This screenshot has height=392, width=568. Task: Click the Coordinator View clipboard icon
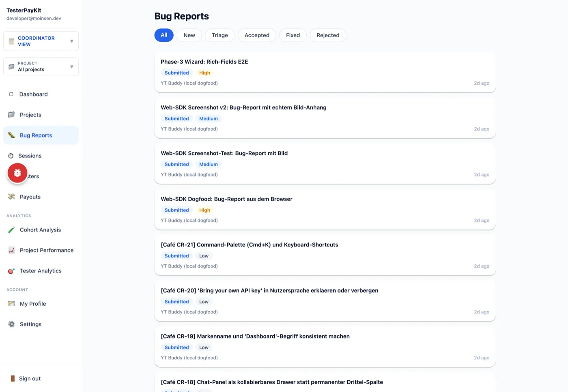[x=11, y=41]
